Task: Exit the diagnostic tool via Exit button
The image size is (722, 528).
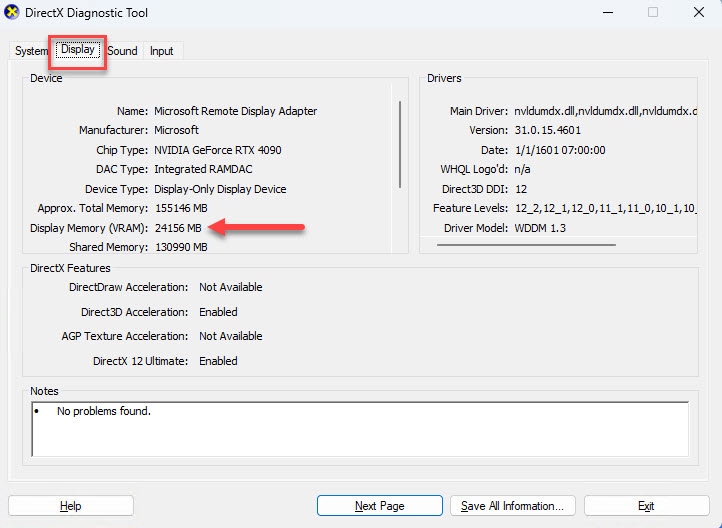Action: (645, 506)
